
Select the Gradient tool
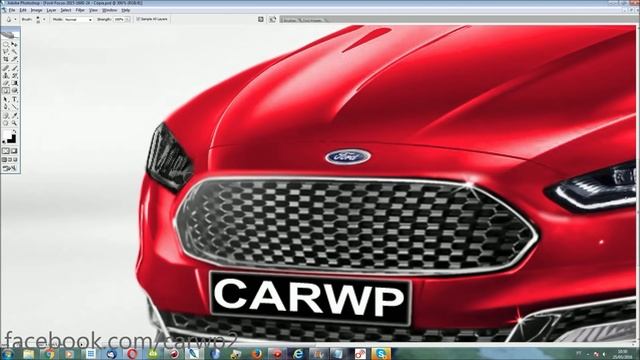[15, 83]
